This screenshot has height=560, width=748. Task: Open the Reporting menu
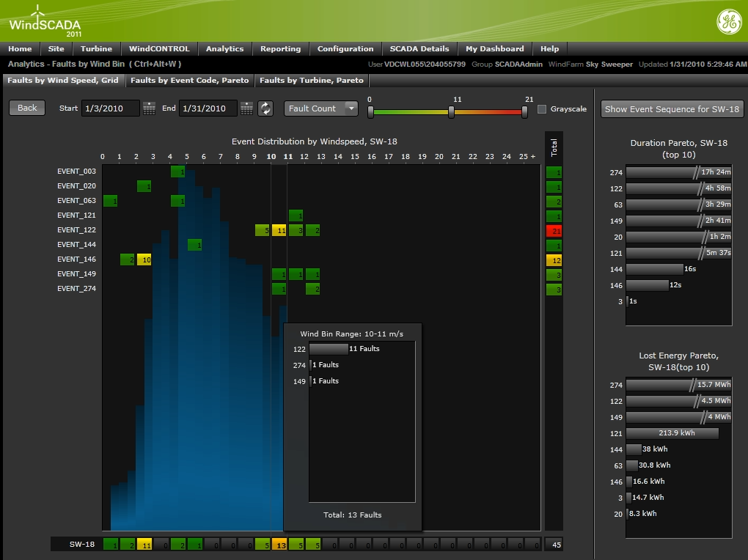(280, 48)
